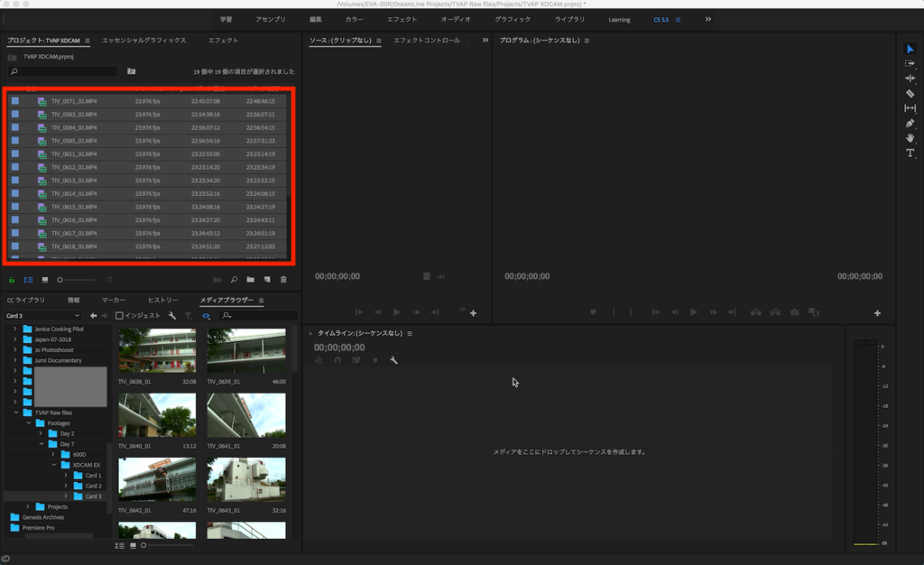Click the New Bin folder icon
The height and width of the screenshot is (565, 924).
251,280
